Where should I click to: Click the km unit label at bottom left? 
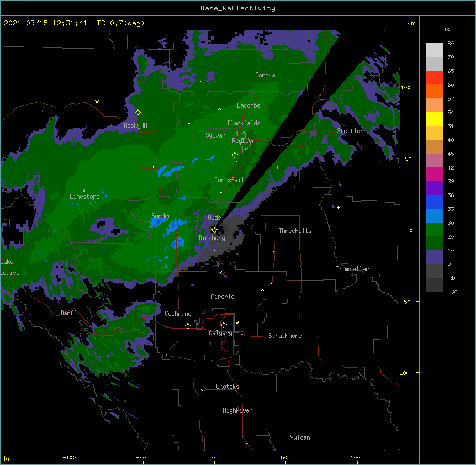8,459
